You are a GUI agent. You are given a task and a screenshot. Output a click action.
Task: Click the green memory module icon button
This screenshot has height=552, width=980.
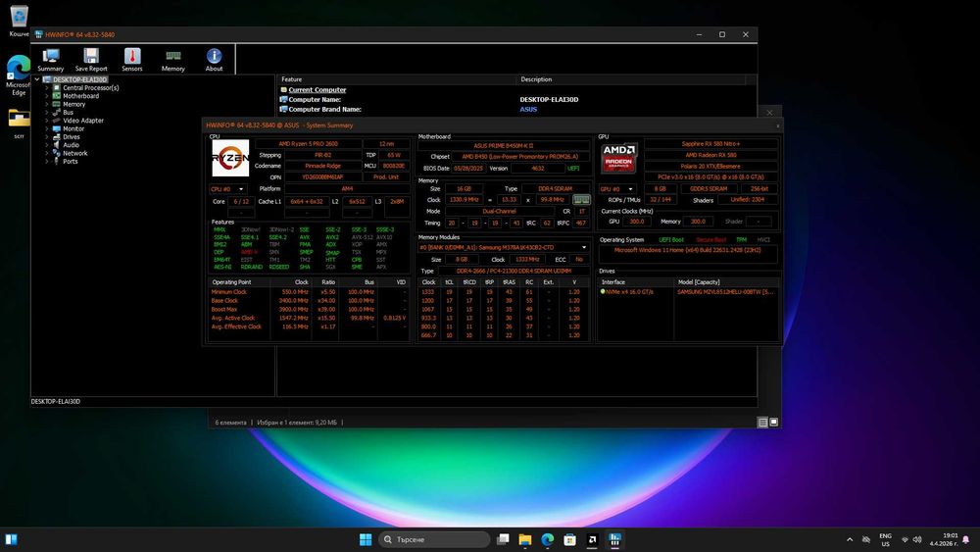[x=581, y=199]
